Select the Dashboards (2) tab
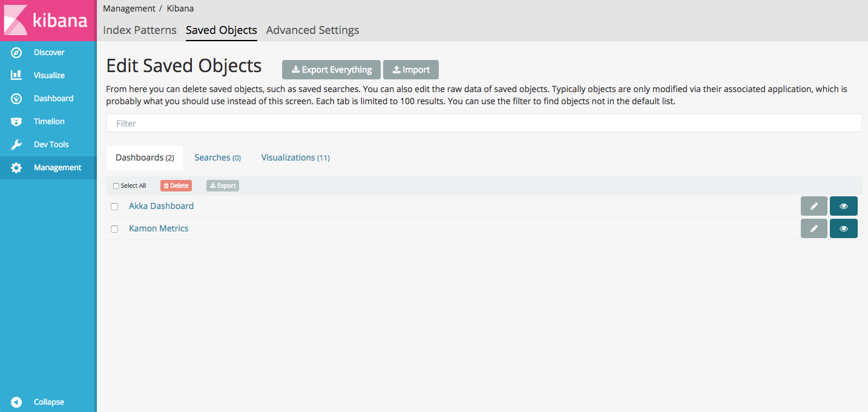 (145, 158)
